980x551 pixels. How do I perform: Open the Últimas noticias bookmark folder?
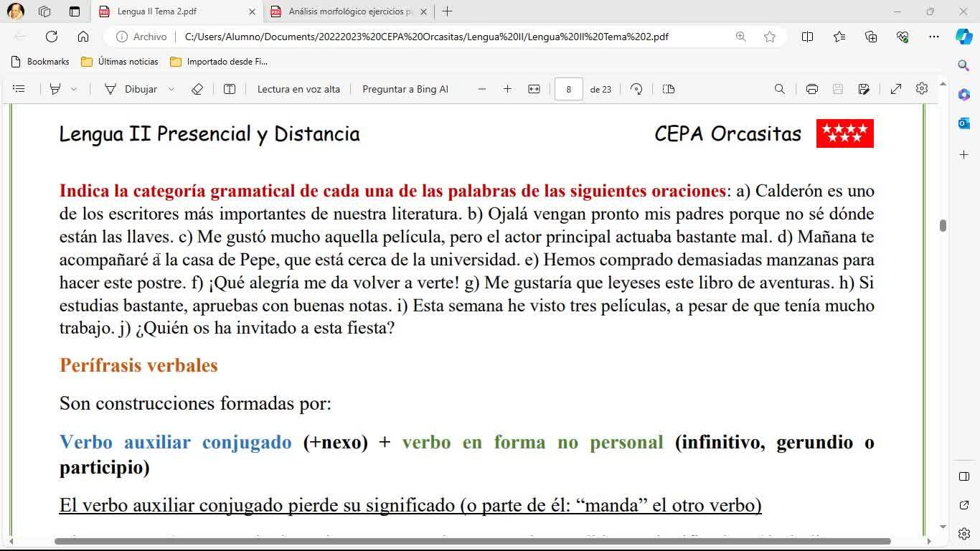click(120, 62)
